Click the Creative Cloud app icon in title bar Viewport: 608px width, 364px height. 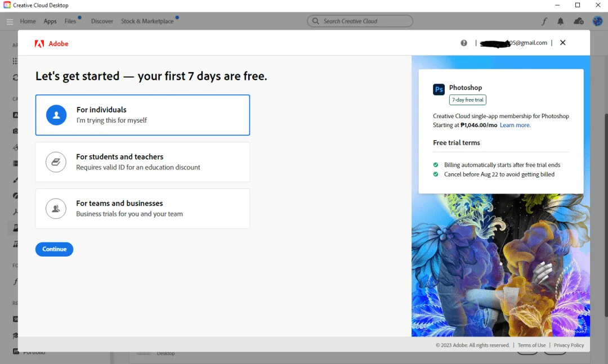tap(7, 5)
